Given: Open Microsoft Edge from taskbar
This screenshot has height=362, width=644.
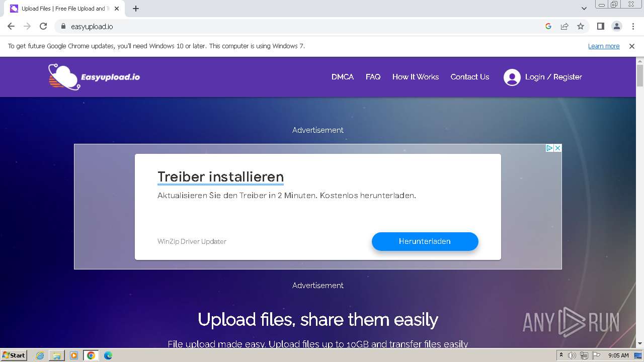Looking at the screenshot, I should [108, 355].
